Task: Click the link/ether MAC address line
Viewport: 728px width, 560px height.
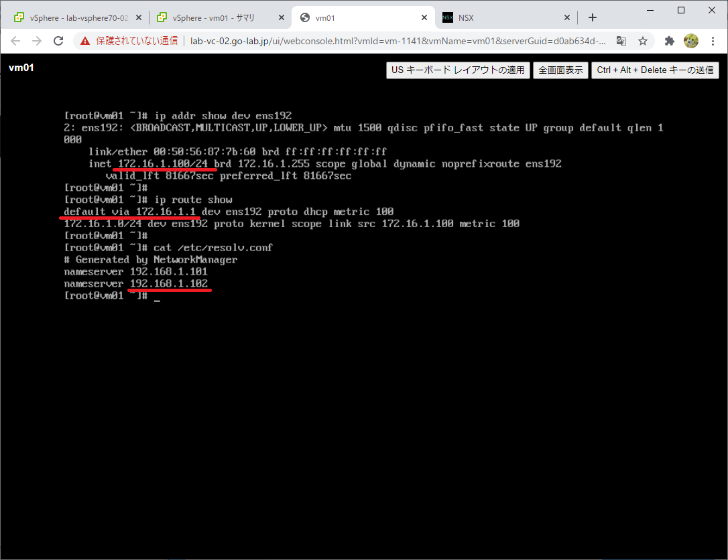Action: 238,151
